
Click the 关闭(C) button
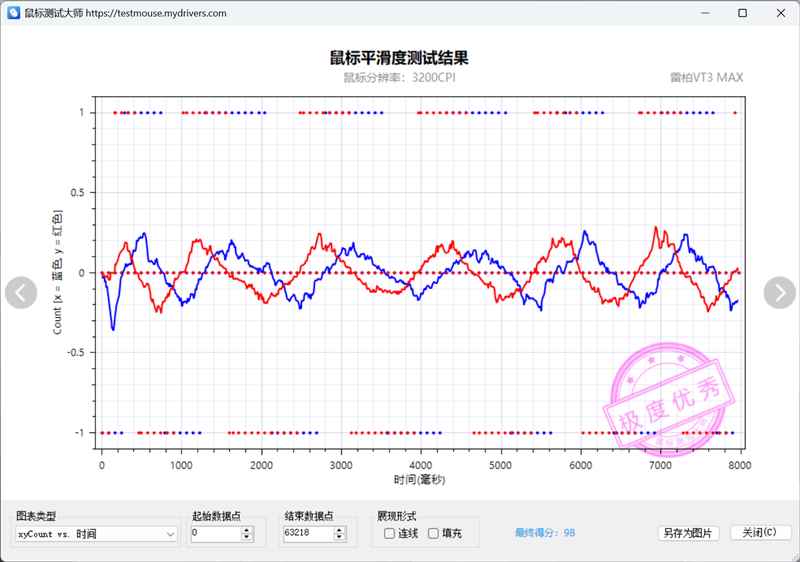click(x=760, y=533)
